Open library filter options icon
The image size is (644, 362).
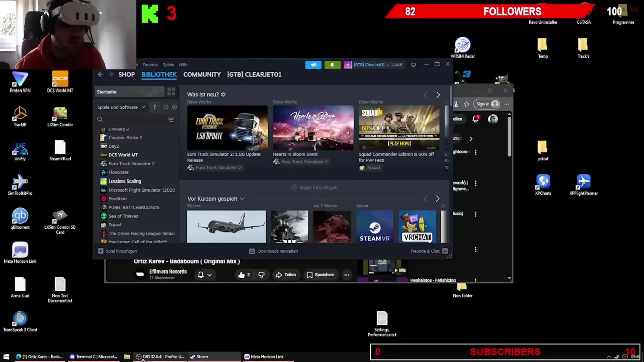[x=171, y=119]
